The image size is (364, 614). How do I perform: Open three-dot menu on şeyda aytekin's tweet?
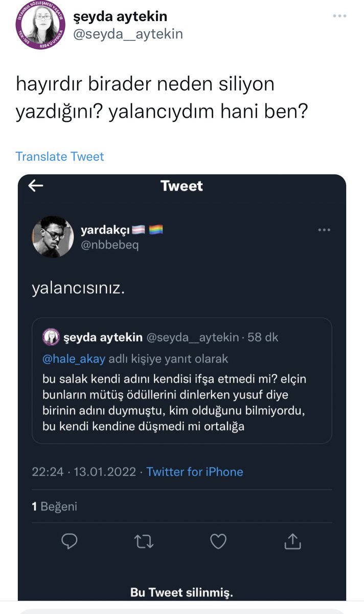(x=339, y=16)
